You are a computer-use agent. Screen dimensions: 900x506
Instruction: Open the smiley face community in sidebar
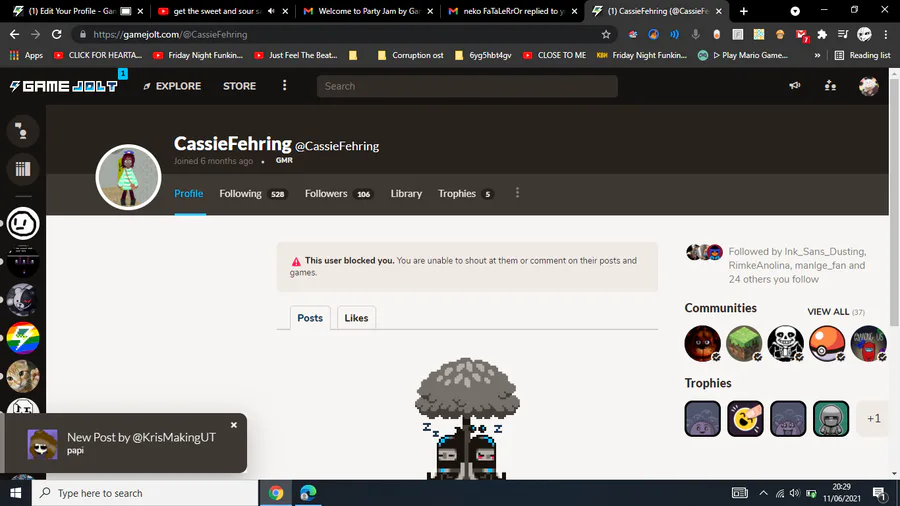pyautogui.click(x=22, y=223)
